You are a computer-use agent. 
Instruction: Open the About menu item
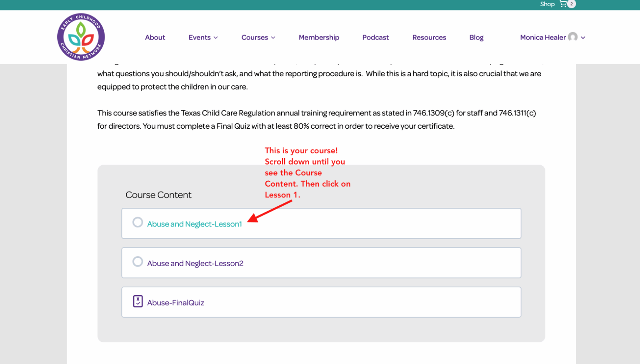coord(155,37)
